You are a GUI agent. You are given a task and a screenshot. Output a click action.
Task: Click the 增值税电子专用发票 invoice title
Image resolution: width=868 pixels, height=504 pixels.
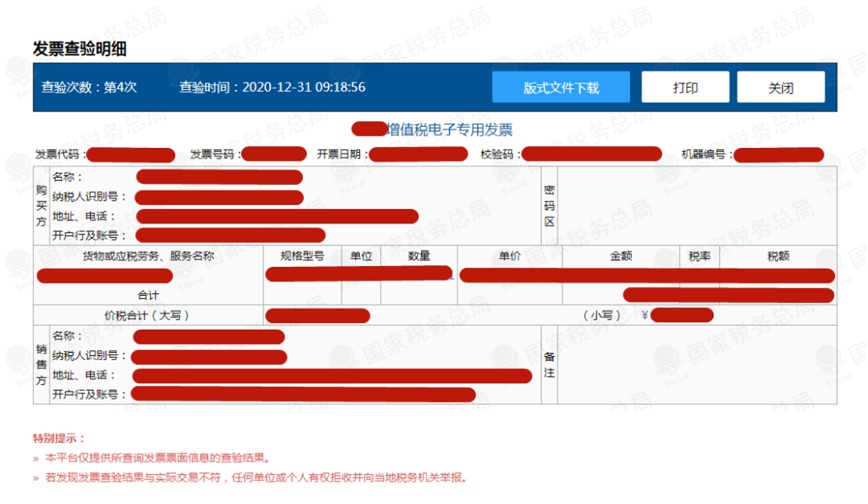pyautogui.click(x=449, y=129)
